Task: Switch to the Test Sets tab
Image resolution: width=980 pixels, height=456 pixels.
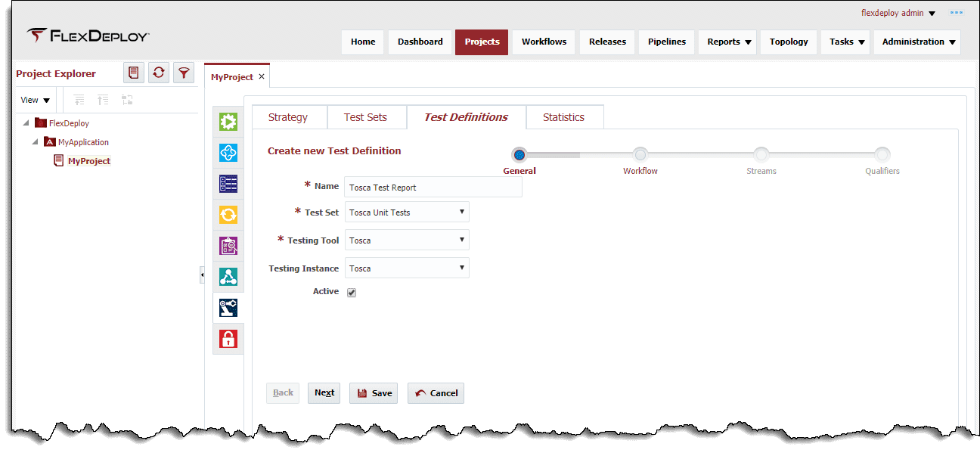Action: tap(366, 117)
